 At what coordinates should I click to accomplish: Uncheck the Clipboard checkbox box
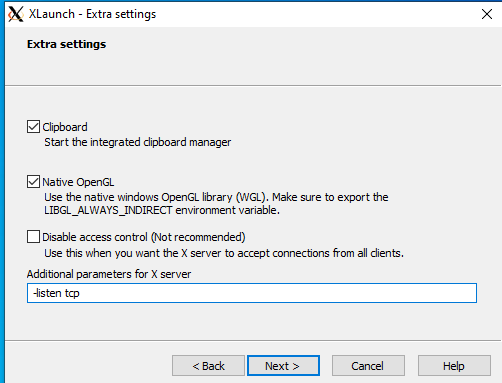(33, 127)
